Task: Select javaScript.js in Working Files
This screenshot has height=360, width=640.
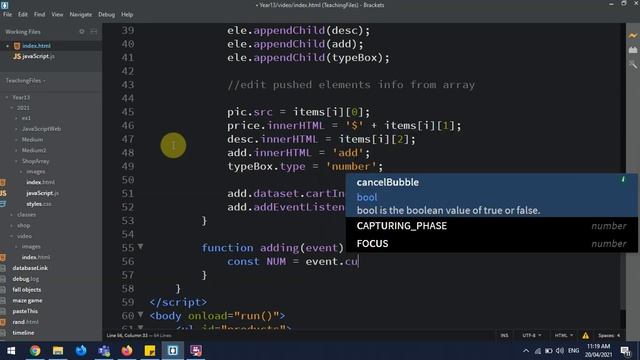Action: [x=38, y=56]
